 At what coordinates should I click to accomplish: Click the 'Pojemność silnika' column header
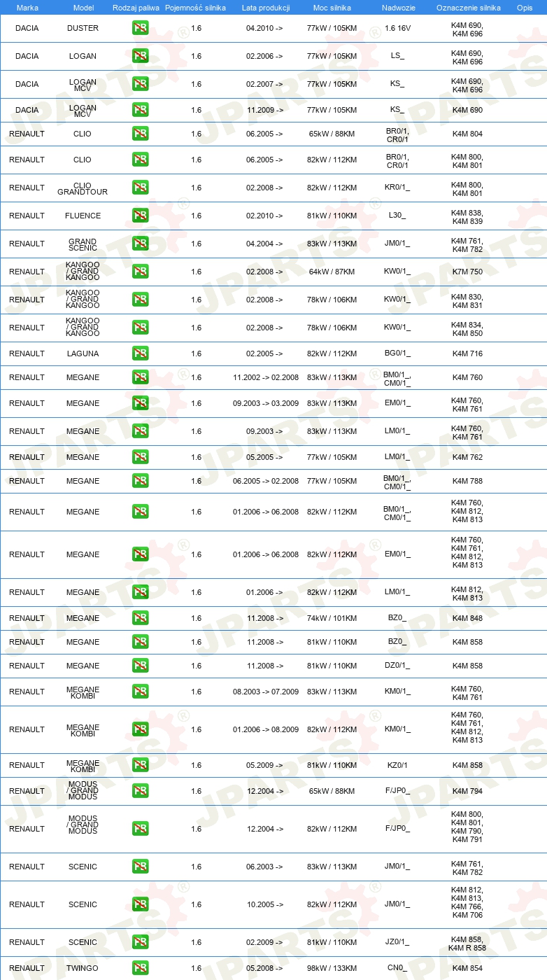[196, 8]
